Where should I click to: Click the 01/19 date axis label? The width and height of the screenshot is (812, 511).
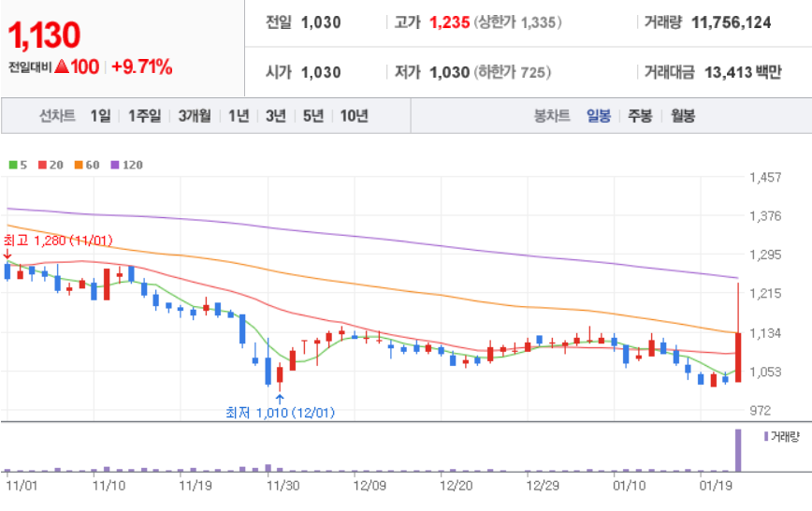pos(716,486)
